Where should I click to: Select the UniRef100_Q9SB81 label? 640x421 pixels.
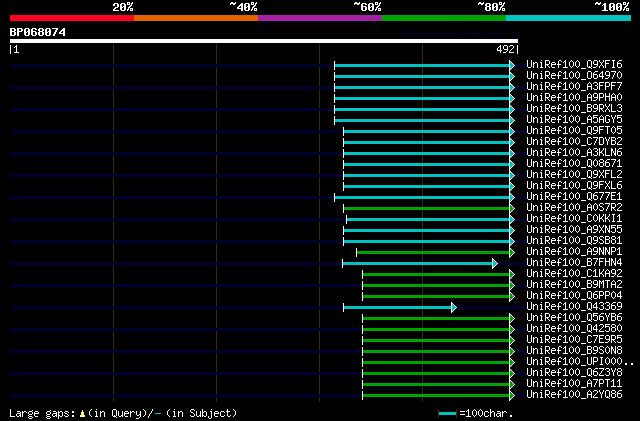pyautogui.click(x=574, y=241)
